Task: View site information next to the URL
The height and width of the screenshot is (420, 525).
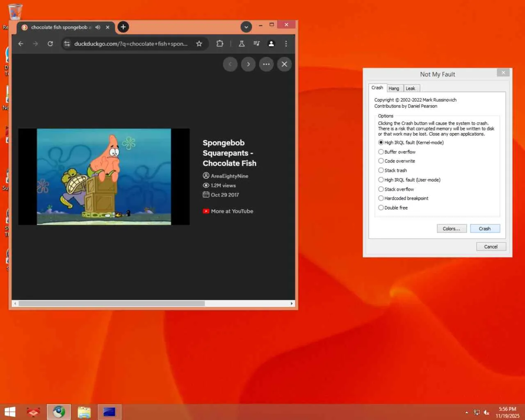Action: [67, 43]
